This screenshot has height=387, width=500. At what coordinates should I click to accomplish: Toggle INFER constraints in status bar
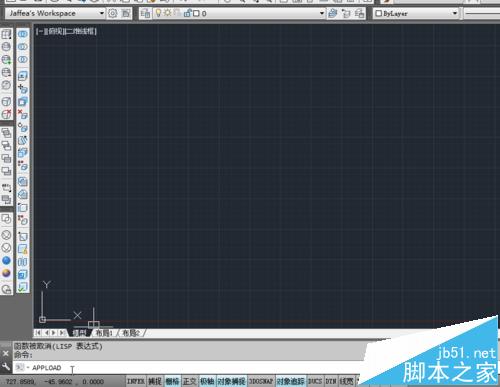pos(136,381)
